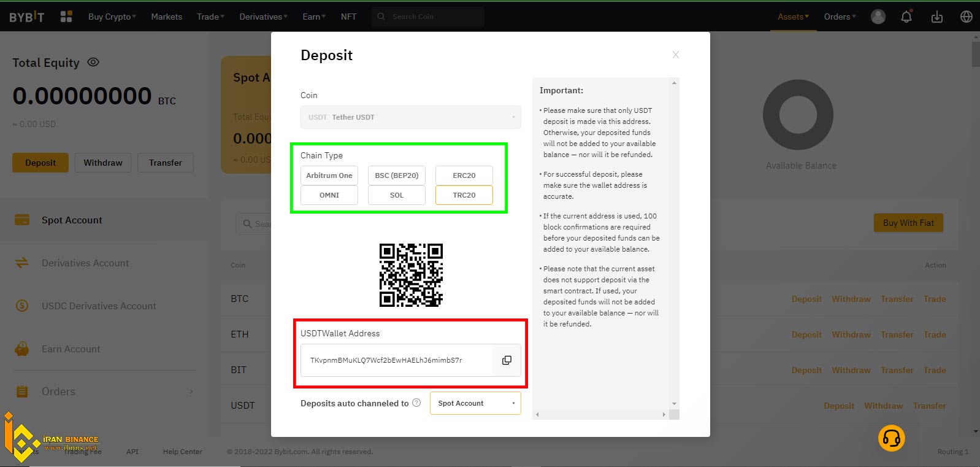The width and height of the screenshot is (980, 467).
Task: Click the Transfer link in the USDT row
Action: [929, 406]
